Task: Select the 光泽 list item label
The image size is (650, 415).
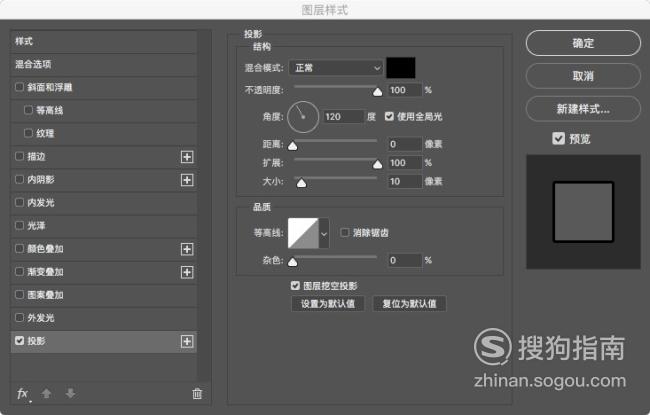Action: pos(36,226)
